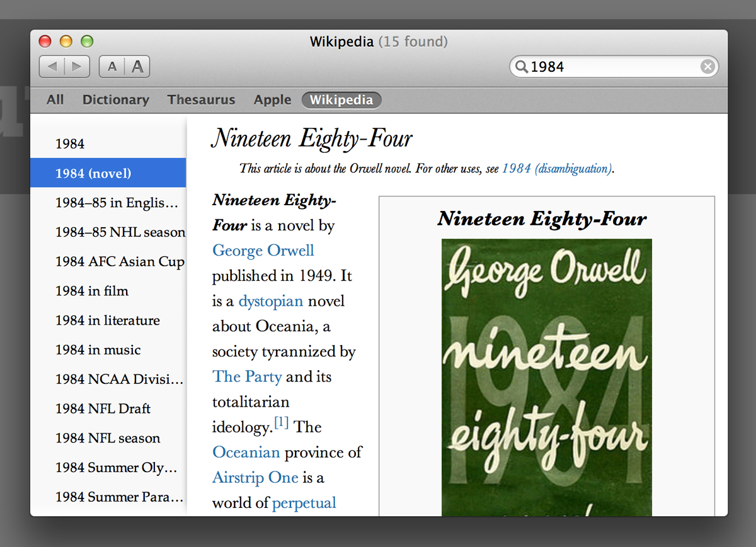Open the 1984–85 NHL season result

[108, 232]
